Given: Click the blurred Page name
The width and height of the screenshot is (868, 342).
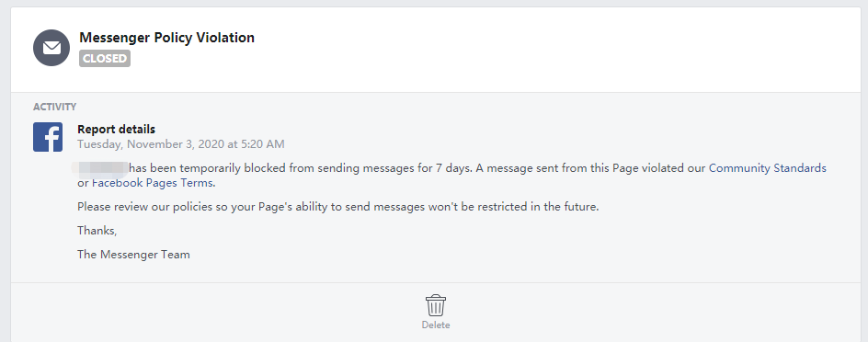Looking at the screenshot, I should (100, 167).
